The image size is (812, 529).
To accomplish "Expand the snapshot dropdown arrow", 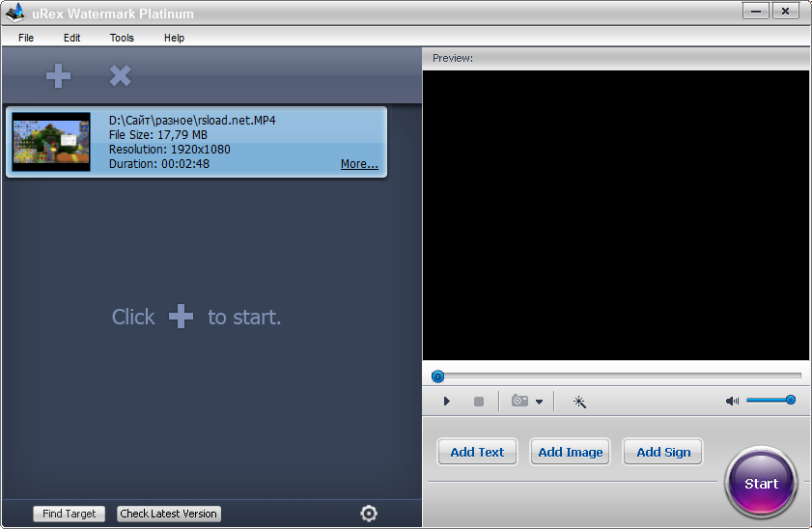I will [539, 402].
